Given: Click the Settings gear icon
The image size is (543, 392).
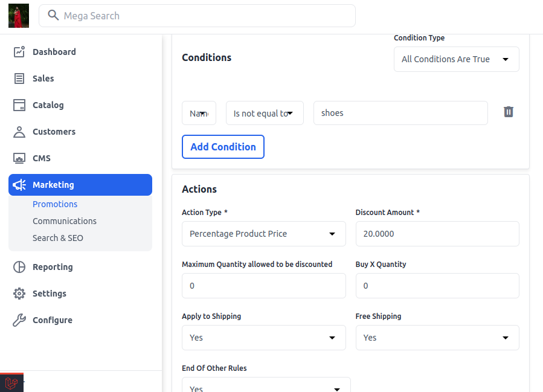Looking at the screenshot, I should [x=19, y=294].
